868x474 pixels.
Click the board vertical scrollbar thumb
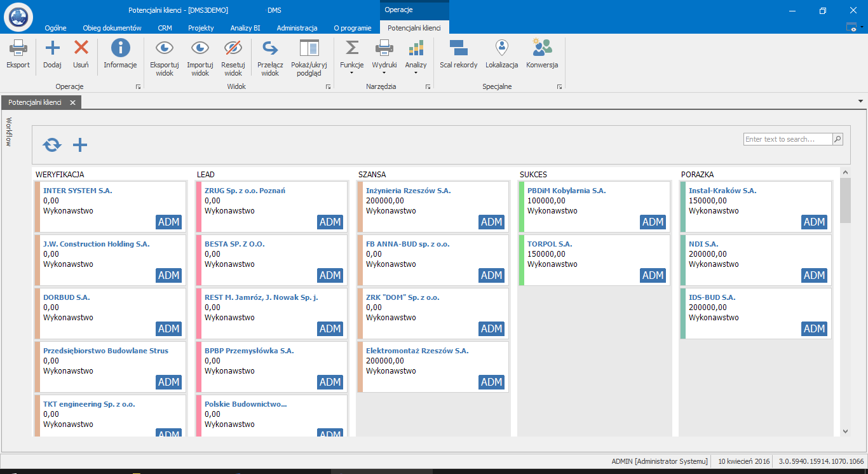(x=845, y=200)
